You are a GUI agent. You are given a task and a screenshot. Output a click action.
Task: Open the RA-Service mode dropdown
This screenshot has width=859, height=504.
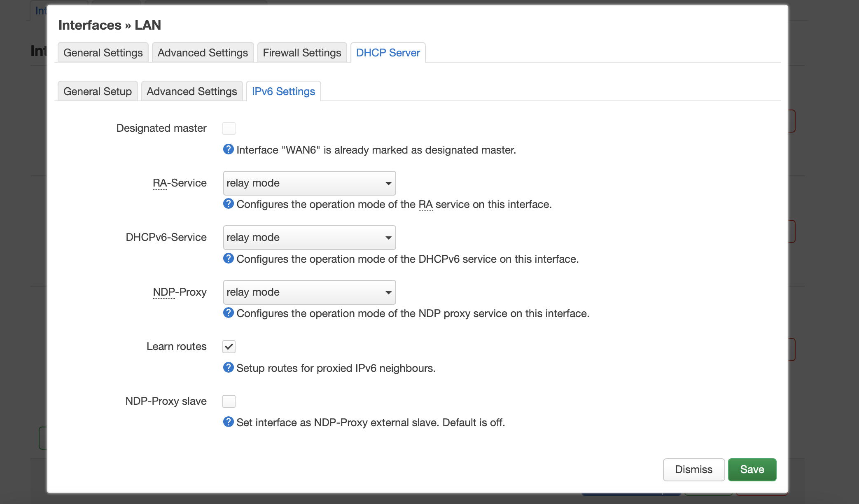pyautogui.click(x=309, y=183)
